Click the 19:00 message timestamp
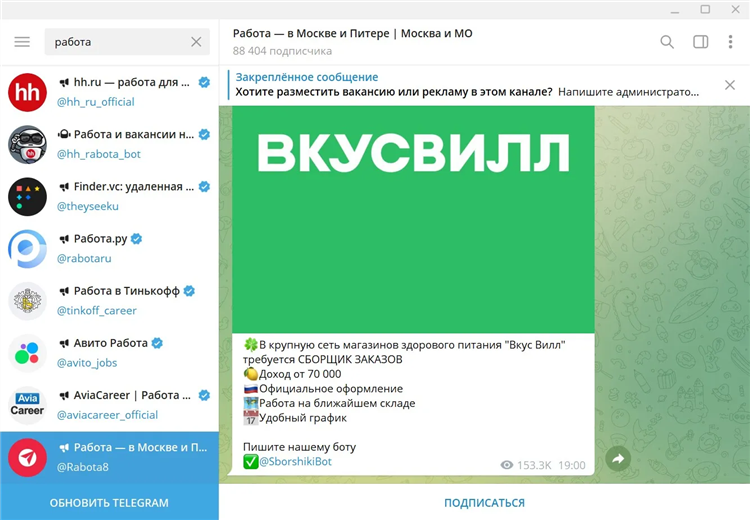This screenshot has height=520, width=750. point(572,465)
